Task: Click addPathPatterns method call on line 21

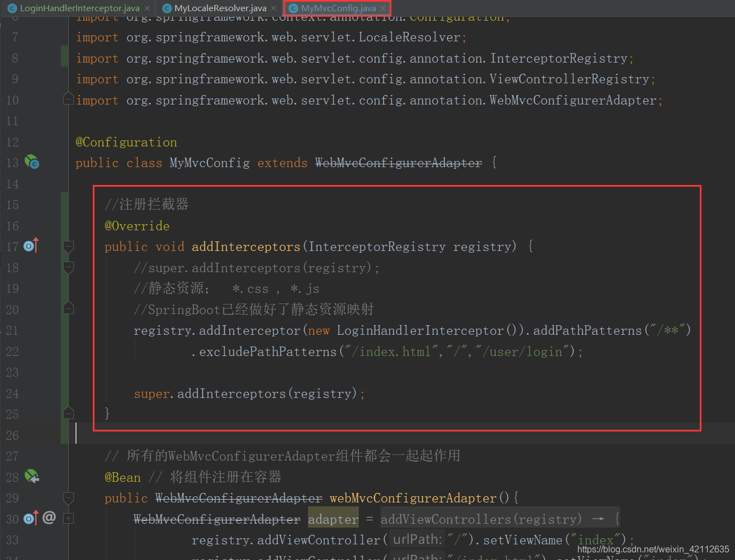Action: coord(587,330)
